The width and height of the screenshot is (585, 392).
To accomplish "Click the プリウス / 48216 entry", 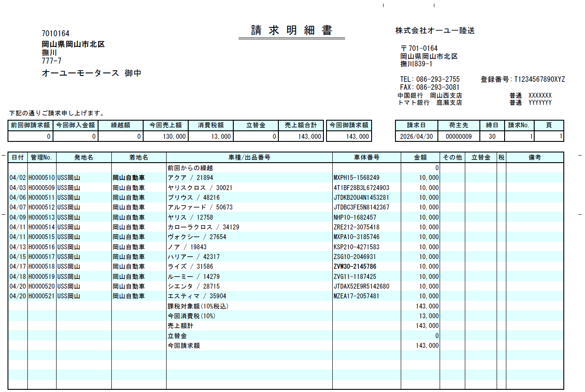I will click(x=194, y=198).
